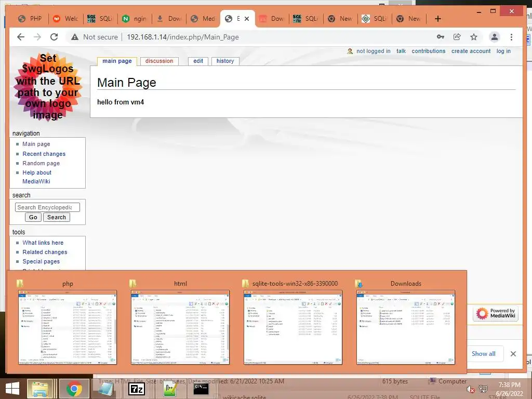Open the contributions link
The height and width of the screenshot is (399, 532).
(x=429, y=51)
